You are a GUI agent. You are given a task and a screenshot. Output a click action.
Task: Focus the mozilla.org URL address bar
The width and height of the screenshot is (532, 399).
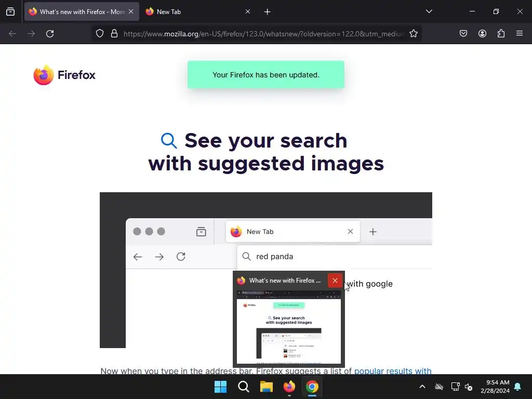pyautogui.click(x=264, y=34)
